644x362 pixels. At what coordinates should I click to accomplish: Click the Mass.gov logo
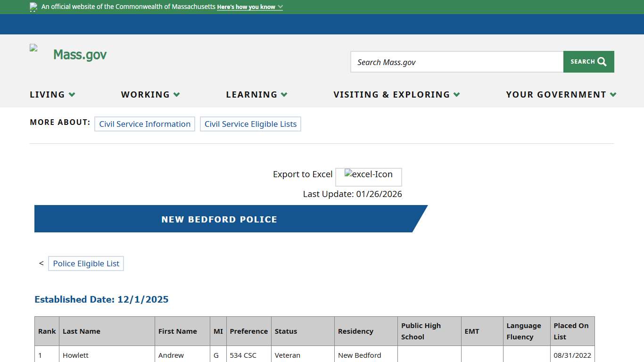[79, 54]
